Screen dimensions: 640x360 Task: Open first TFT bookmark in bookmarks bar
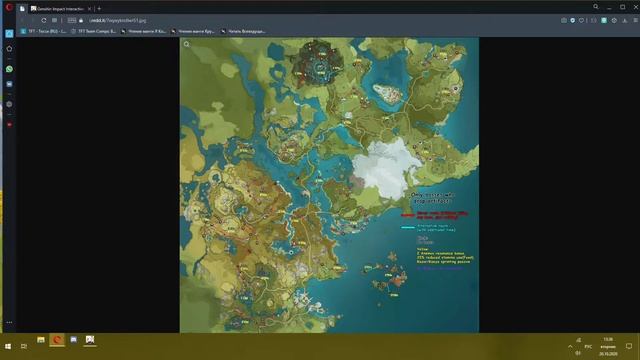(43, 31)
